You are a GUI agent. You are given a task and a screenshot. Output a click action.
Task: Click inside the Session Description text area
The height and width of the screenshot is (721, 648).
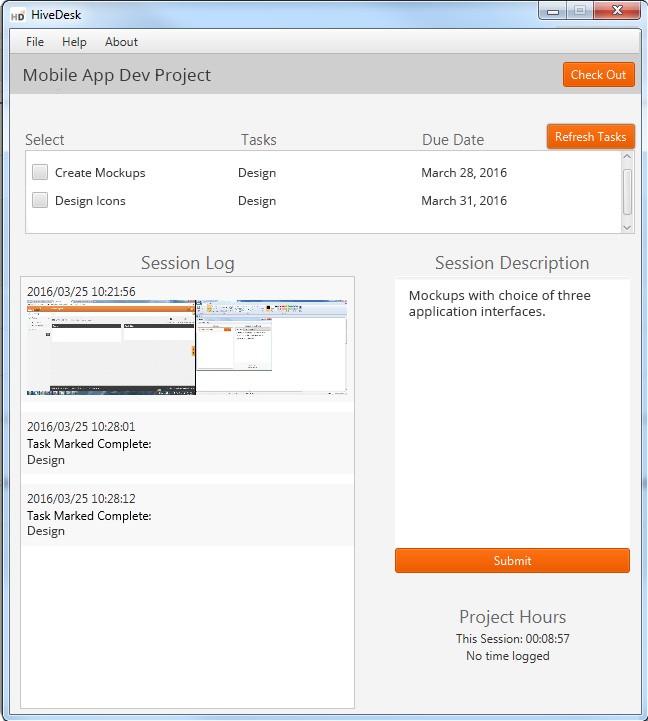[x=512, y=410]
